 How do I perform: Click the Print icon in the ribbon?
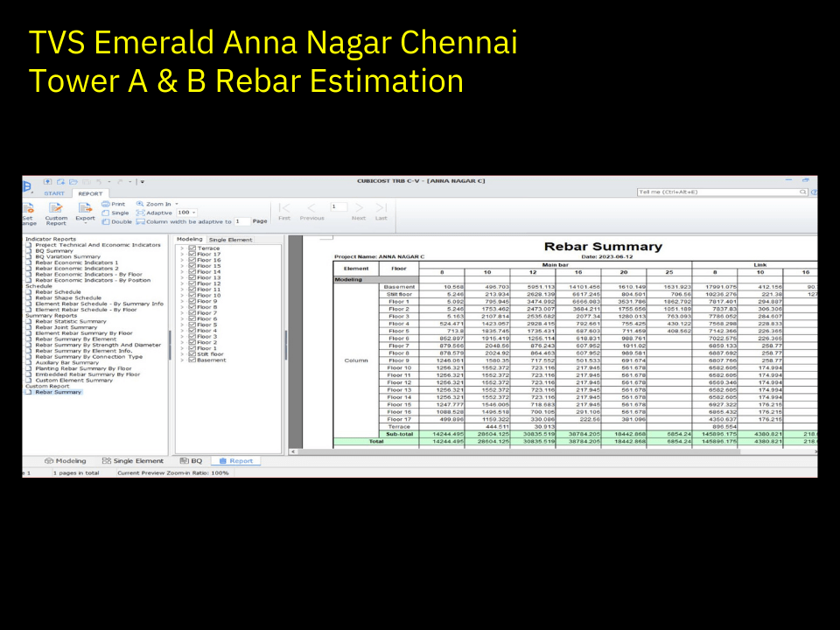tap(105, 204)
